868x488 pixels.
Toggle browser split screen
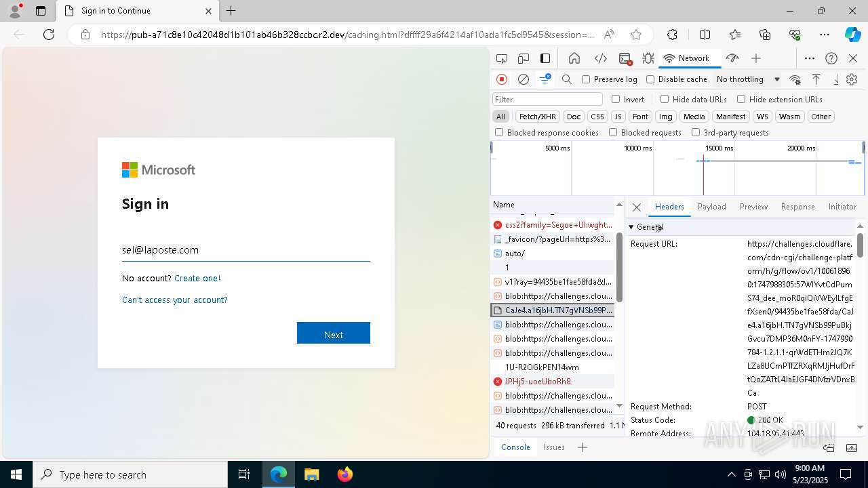point(705,35)
